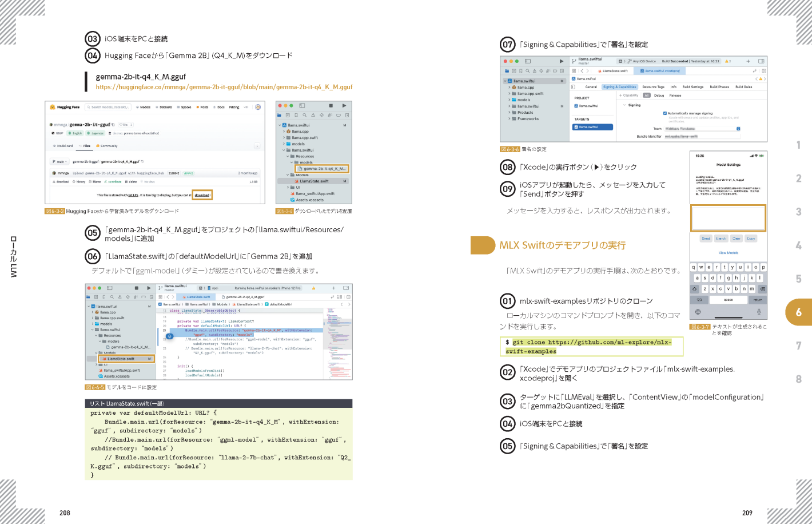Open the user avatar on the Hugging Face page
The image size is (812, 524).
click(x=258, y=107)
